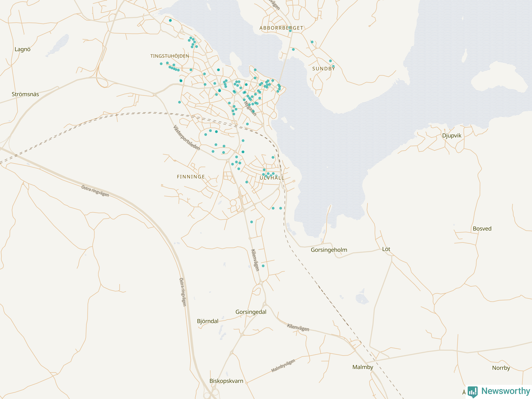
Task: Click the lone data dot beside Kilenvägen label
Action: click(263, 266)
